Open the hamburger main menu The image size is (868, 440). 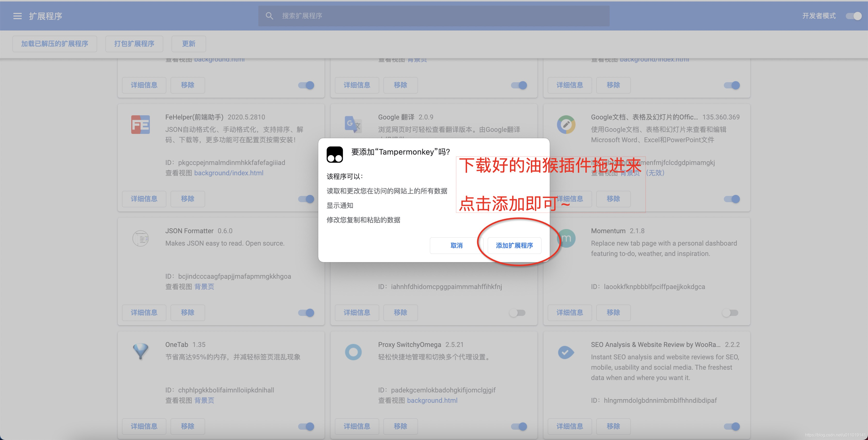pos(17,16)
